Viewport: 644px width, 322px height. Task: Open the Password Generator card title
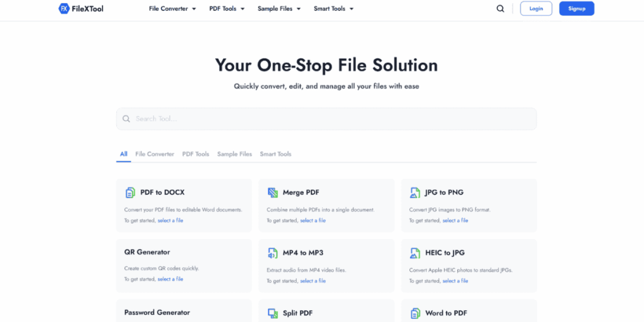(x=157, y=313)
